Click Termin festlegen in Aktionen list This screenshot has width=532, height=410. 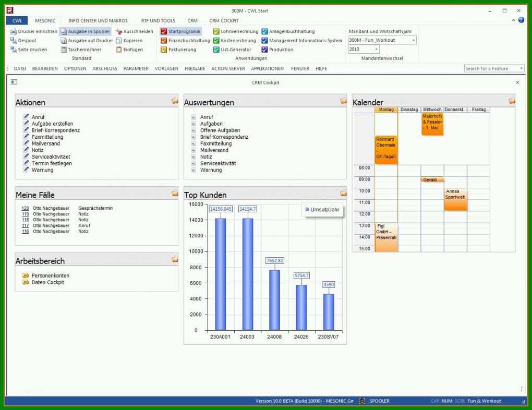click(x=52, y=163)
